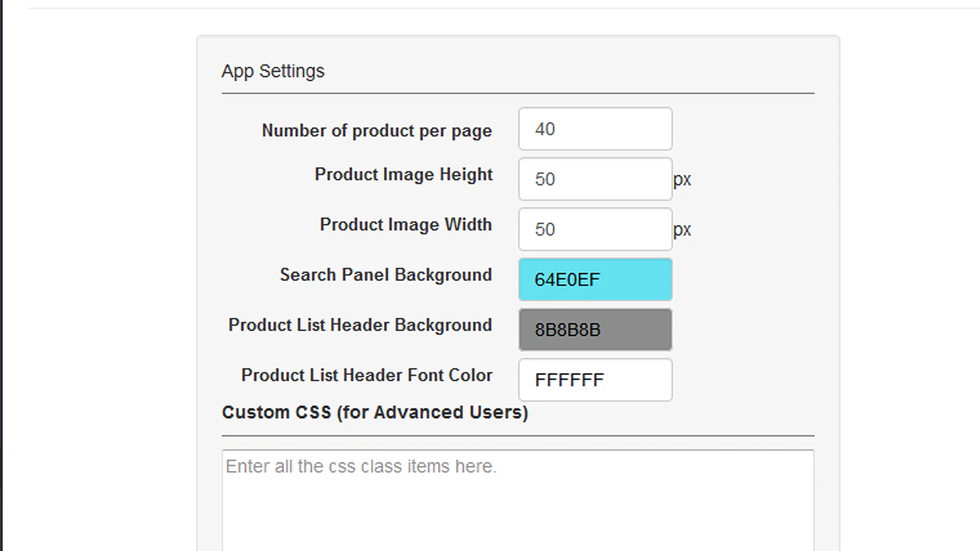Select the App Settings heading
The image size is (980, 551).
[272, 71]
